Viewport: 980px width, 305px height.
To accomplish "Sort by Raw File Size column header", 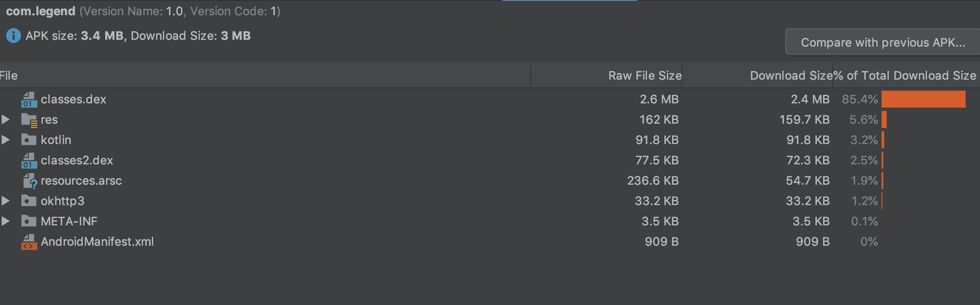I will click(x=644, y=75).
